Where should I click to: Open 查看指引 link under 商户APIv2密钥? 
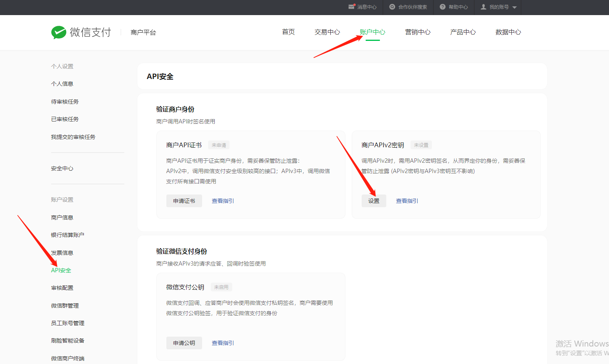(407, 201)
